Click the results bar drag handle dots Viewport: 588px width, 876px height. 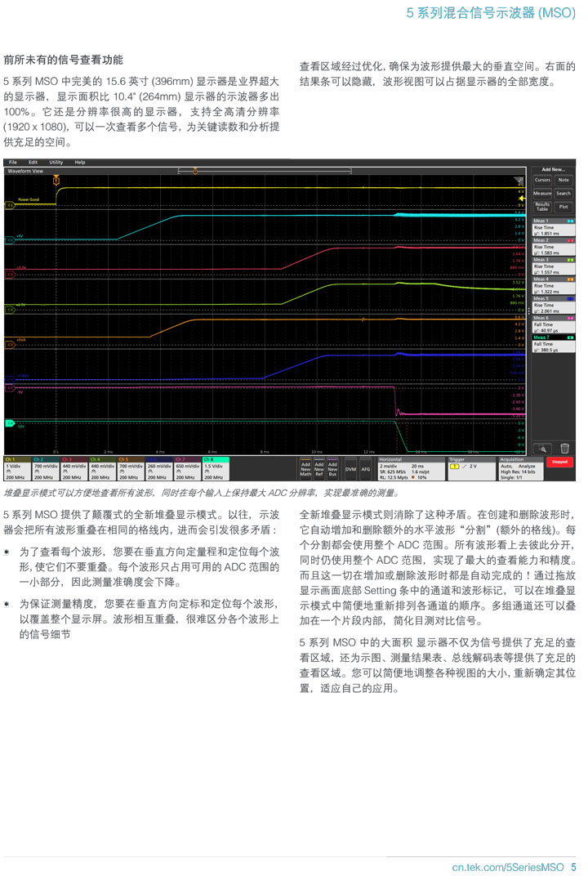529,310
